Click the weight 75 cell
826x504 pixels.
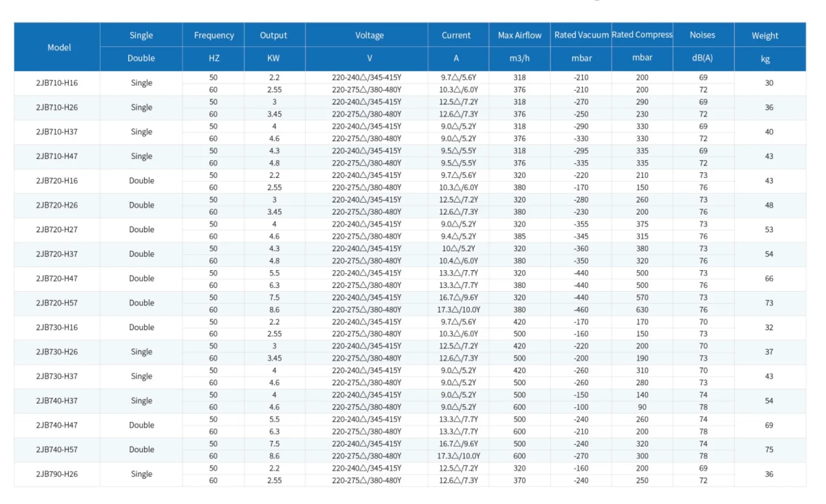(769, 450)
